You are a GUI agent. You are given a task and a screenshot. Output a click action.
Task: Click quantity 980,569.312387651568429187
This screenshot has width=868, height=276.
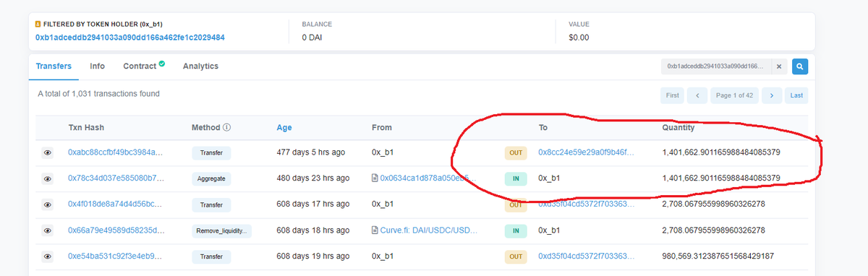coord(718,256)
